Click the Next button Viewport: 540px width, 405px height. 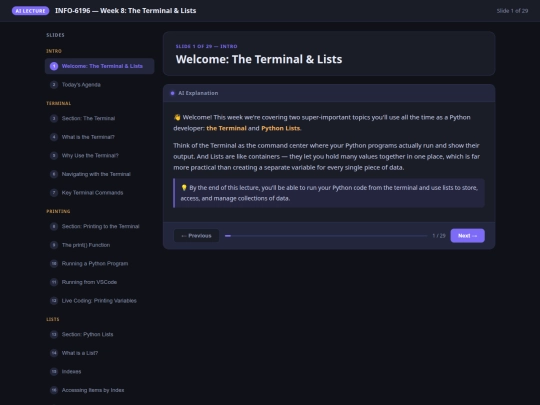(x=467, y=236)
